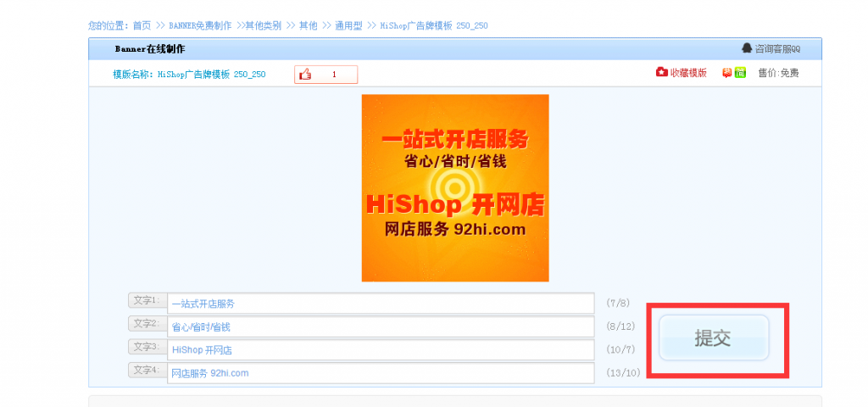The height and width of the screenshot is (407, 868).
Task: Click the template name HiShop广告牌模板 250_250
Action: pyautogui.click(x=211, y=75)
